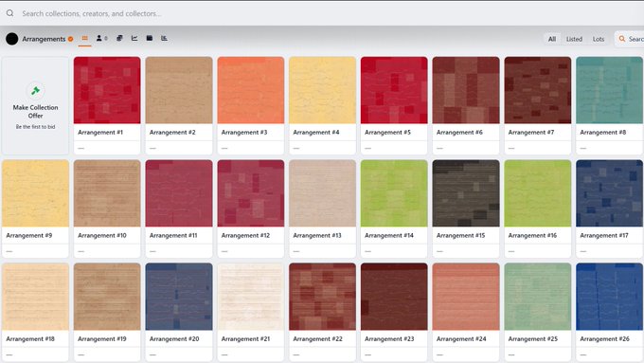Select the Lots filter tab

(599, 39)
